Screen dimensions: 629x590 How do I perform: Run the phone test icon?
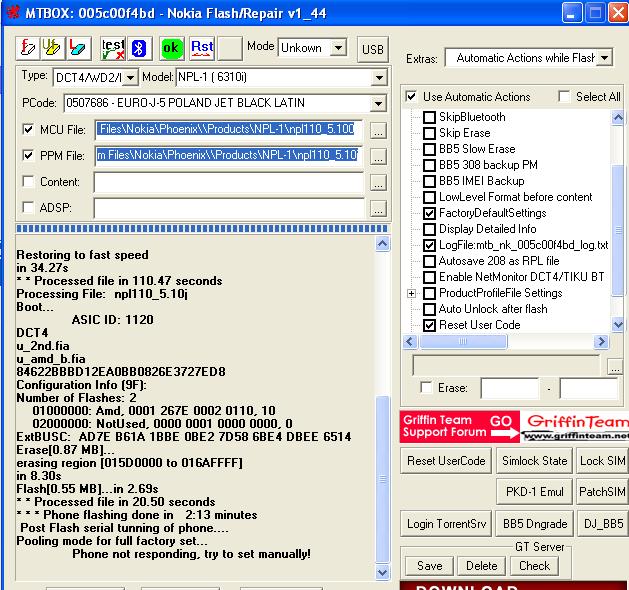point(113,48)
